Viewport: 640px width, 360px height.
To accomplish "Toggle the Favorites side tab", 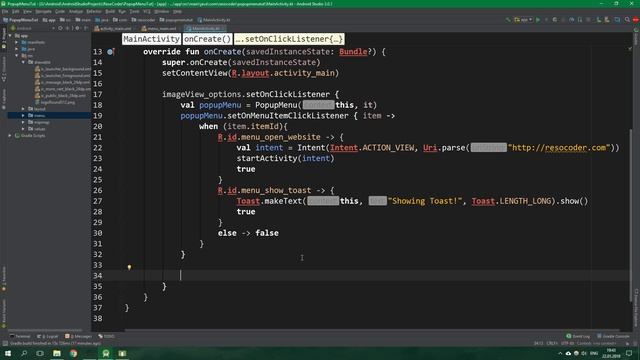I will (x=4, y=279).
